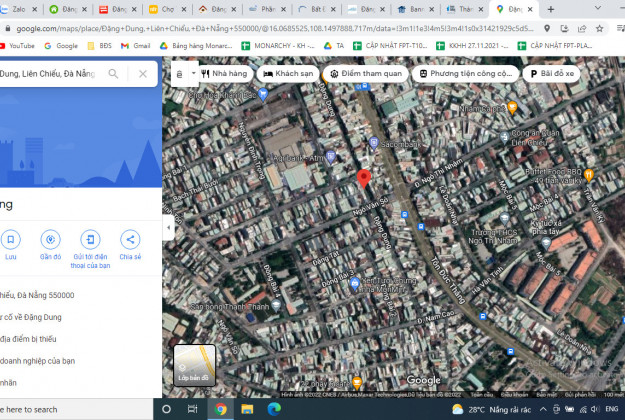625x420 pixels.
Task: Click the 'cố về Đặng Dung' option
Action: tap(31, 317)
